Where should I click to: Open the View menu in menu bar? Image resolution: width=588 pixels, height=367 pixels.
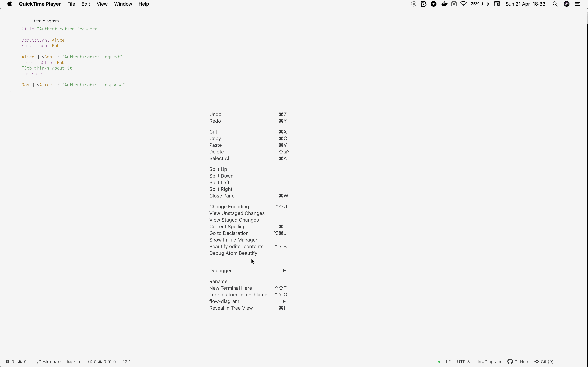coord(102,4)
